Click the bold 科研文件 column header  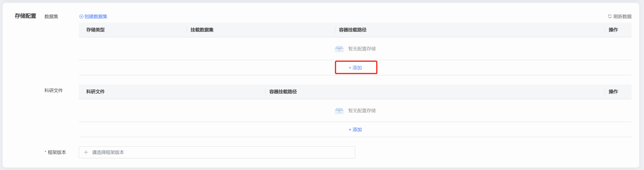(x=96, y=92)
